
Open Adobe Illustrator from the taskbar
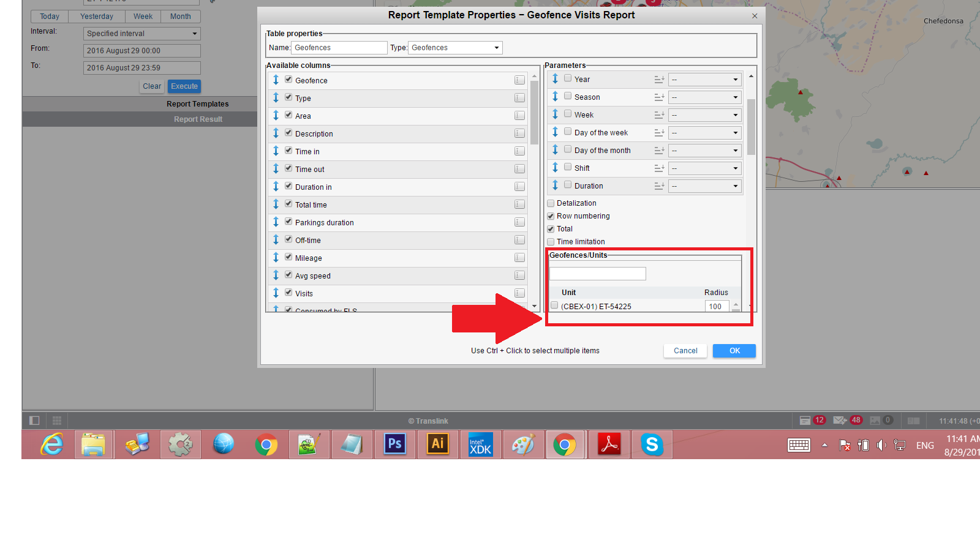(438, 444)
